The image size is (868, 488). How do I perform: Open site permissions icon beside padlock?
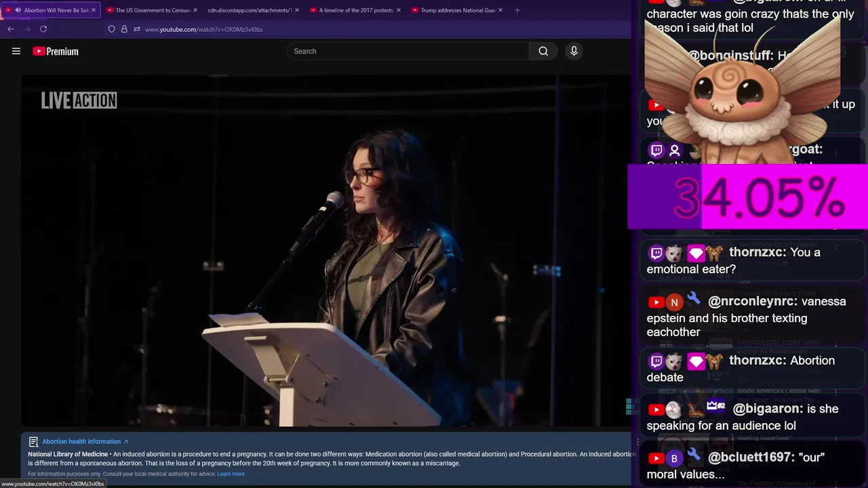pos(136,29)
